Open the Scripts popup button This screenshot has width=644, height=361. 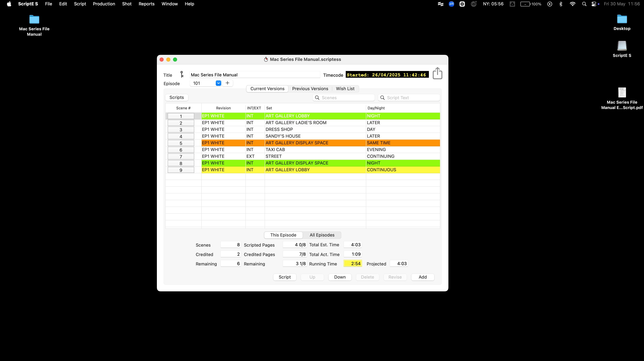point(177,97)
